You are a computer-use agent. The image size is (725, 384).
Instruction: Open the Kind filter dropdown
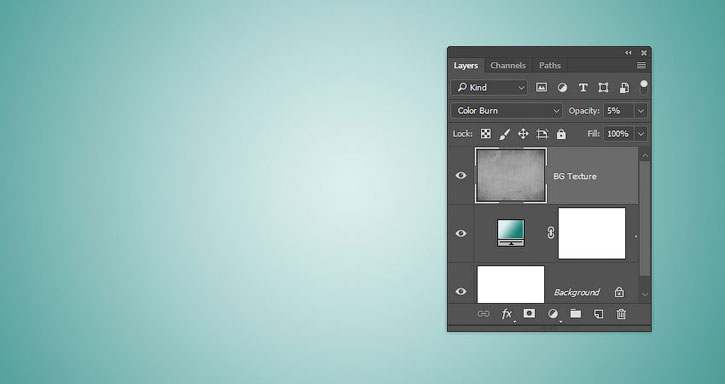(x=489, y=87)
